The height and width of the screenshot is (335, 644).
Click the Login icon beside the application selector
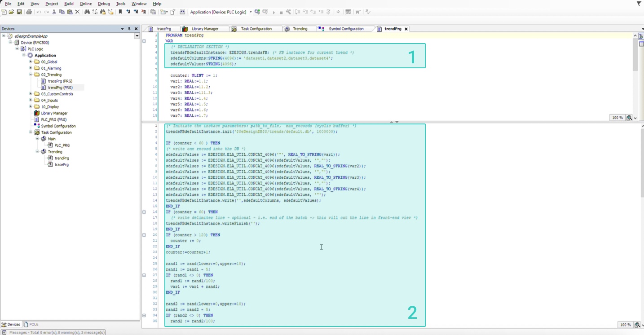(257, 12)
